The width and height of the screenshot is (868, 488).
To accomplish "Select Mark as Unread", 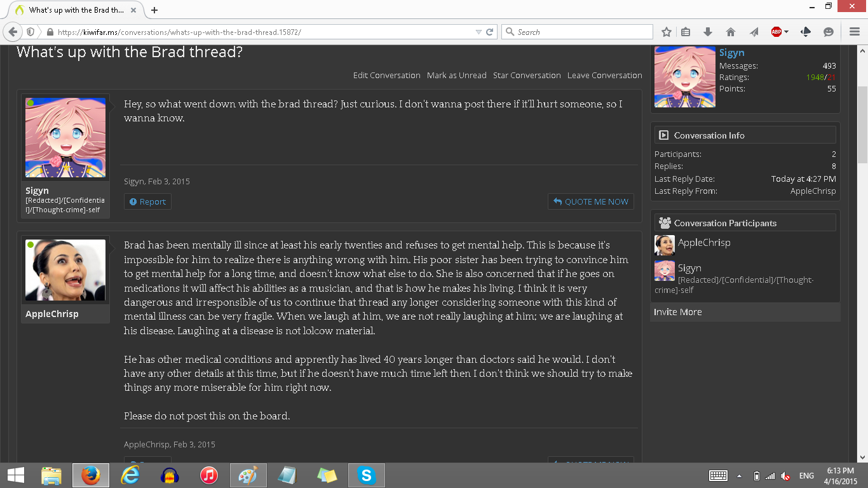I will tap(457, 75).
